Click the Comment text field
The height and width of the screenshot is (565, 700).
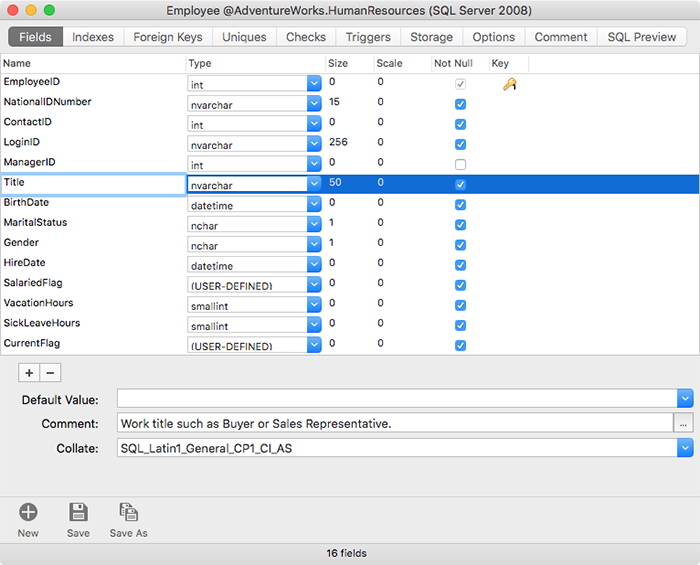tap(395, 423)
